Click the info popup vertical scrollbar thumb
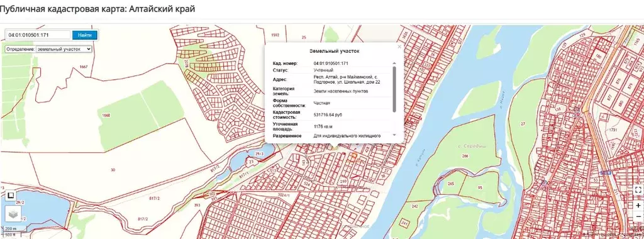This screenshot has height=239, width=644. [394, 89]
